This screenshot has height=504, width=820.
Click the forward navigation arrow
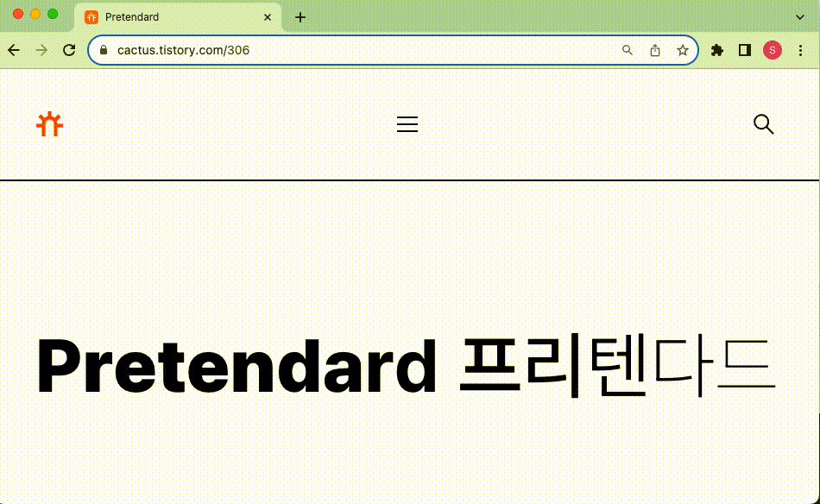click(x=41, y=50)
